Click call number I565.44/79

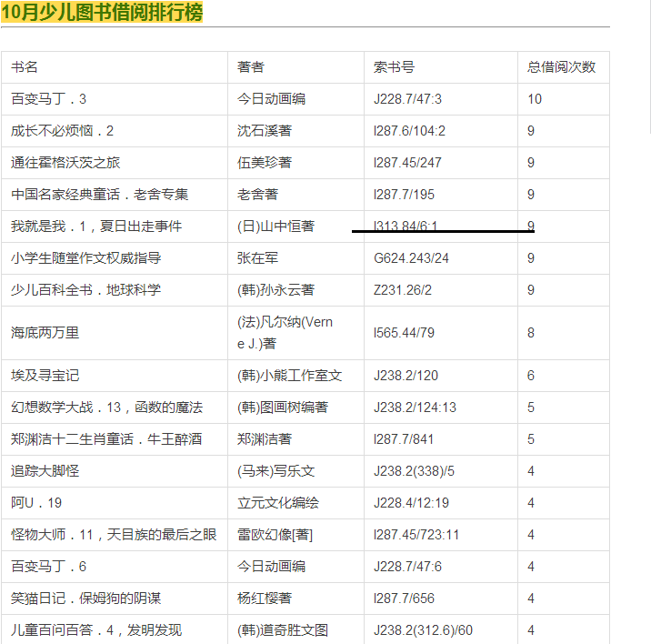coord(404,333)
